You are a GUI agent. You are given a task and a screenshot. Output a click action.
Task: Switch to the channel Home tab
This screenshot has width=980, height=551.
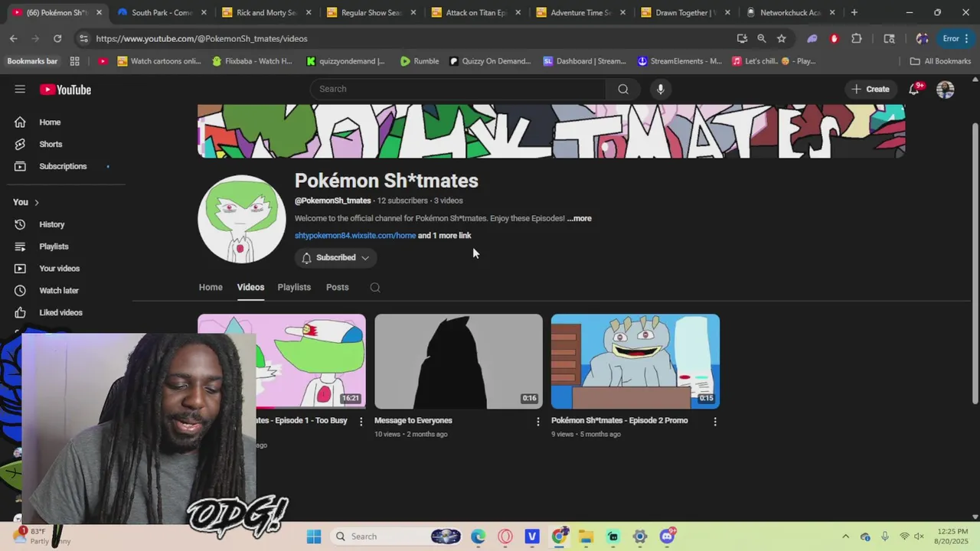(211, 287)
